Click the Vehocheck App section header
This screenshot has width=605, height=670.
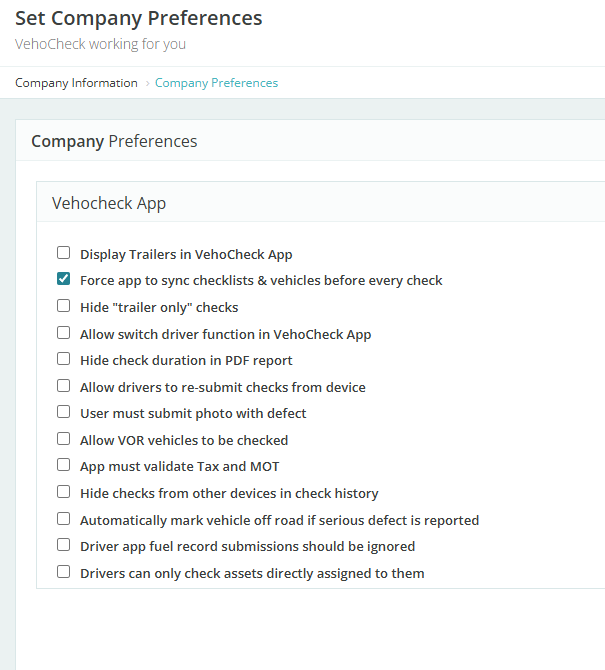109,203
